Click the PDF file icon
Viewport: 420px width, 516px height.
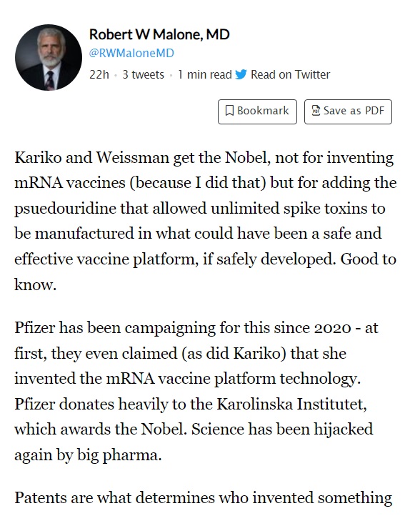pyautogui.click(x=316, y=111)
